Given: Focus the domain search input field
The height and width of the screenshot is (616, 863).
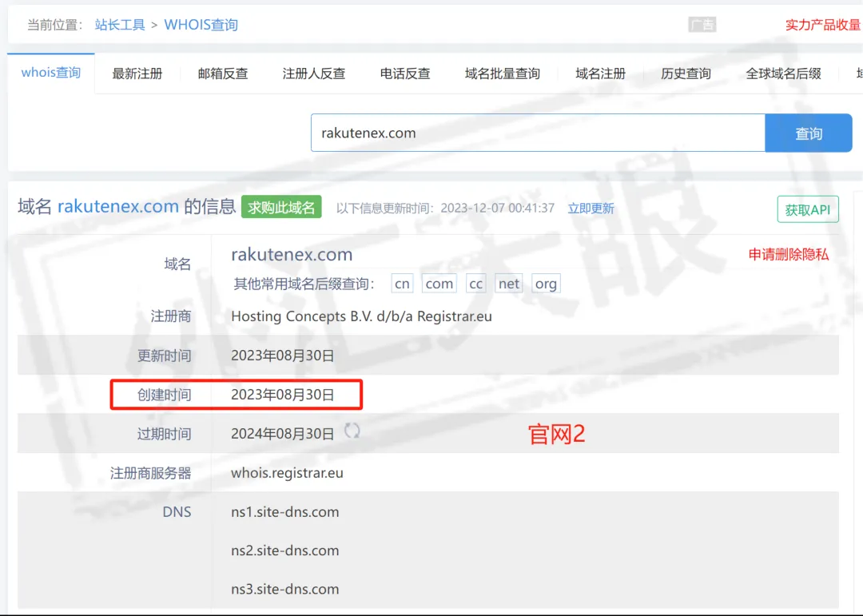Looking at the screenshot, I should [x=538, y=133].
